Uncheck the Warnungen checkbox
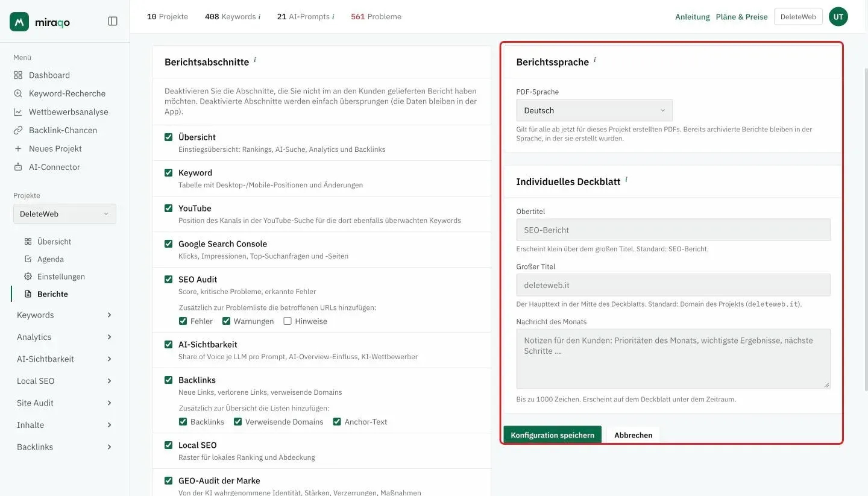The image size is (868, 496). (x=227, y=321)
